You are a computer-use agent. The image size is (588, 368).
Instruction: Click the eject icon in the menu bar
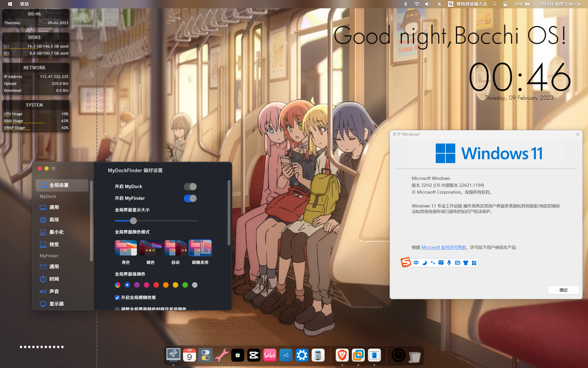click(439, 4)
